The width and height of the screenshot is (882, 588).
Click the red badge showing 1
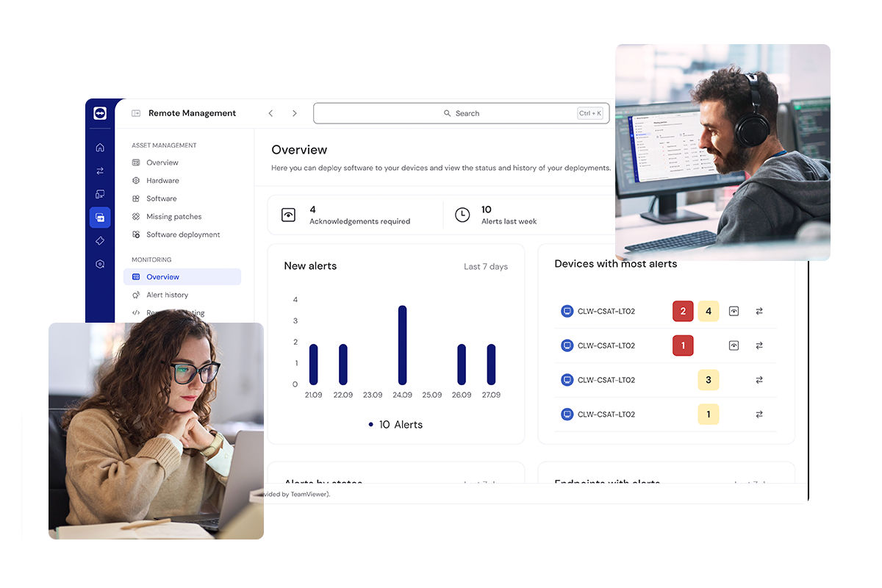tap(683, 345)
